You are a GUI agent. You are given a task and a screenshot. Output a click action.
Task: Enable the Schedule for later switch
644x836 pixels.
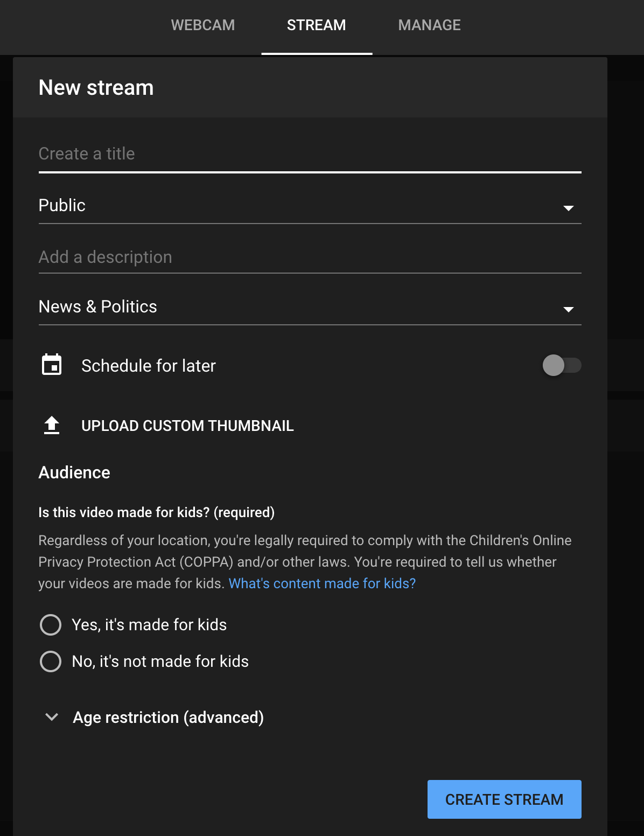pyautogui.click(x=561, y=365)
